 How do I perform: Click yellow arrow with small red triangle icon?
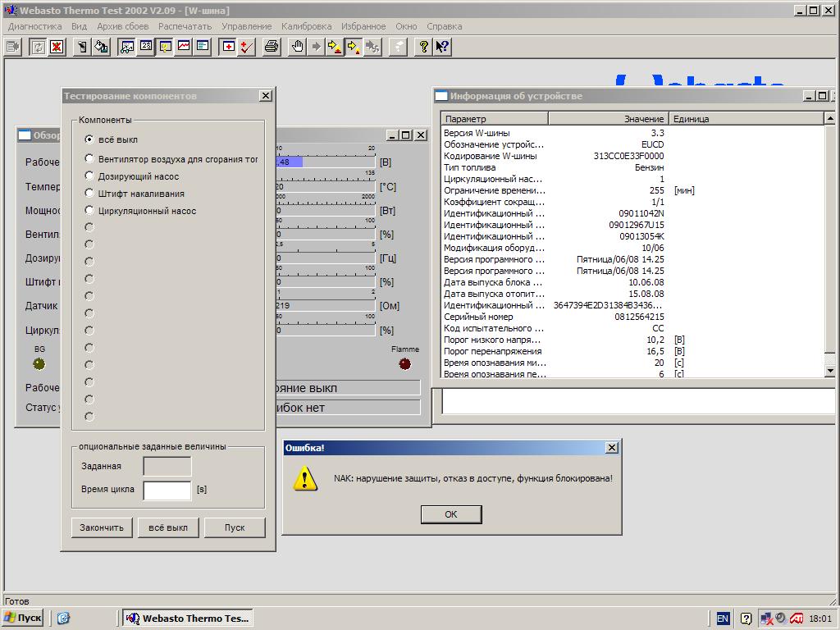pyautogui.click(x=353, y=47)
